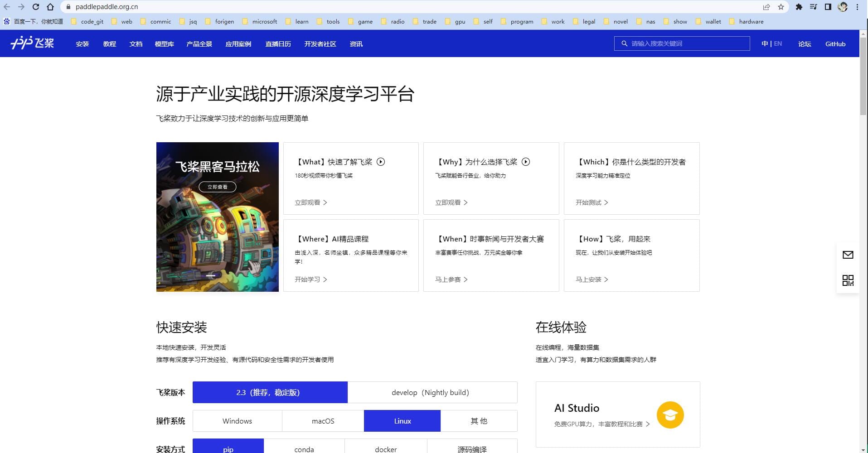868x453 pixels.
Task: Click the PaddlePaddle 飞桨 logo
Action: coord(32,43)
